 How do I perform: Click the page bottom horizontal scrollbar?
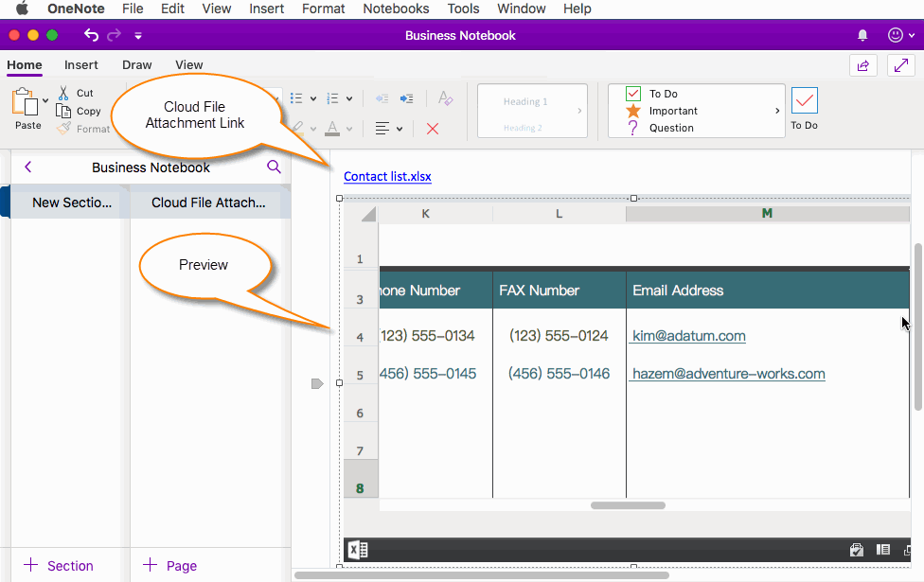[x=482, y=575]
